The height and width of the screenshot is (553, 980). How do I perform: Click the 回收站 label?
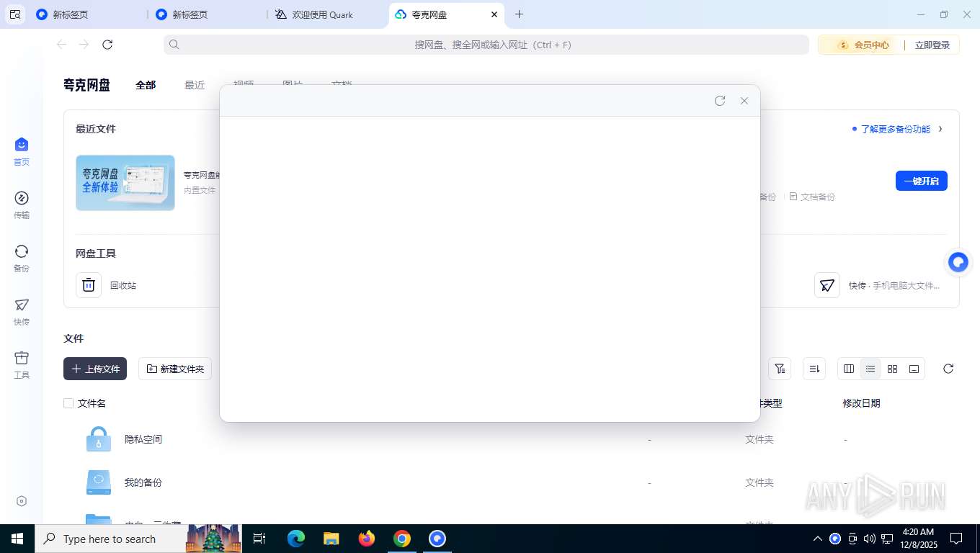[x=123, y=285]
